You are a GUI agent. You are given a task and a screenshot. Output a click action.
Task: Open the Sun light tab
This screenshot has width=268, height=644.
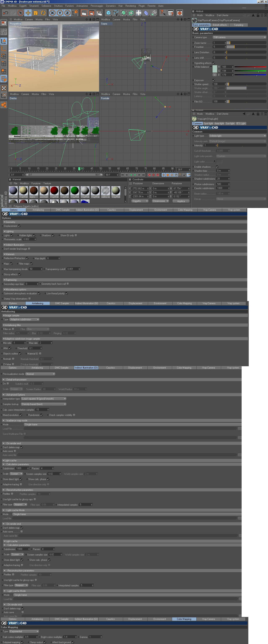tap(230, 123)
